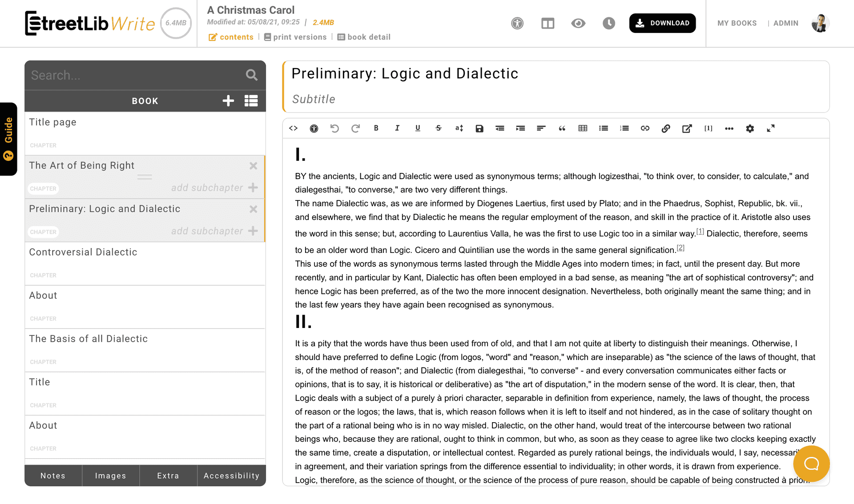Click the strikethrough formatting icon
The height and width of the screenshot is (504, 854).
click(438, 128)
